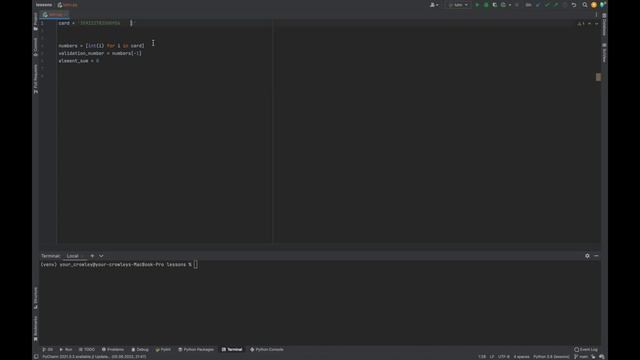The height and width of the screenshot is (360, 640).
Task: Open the Database tool window on right sidebar
Action: click(604, 24)
